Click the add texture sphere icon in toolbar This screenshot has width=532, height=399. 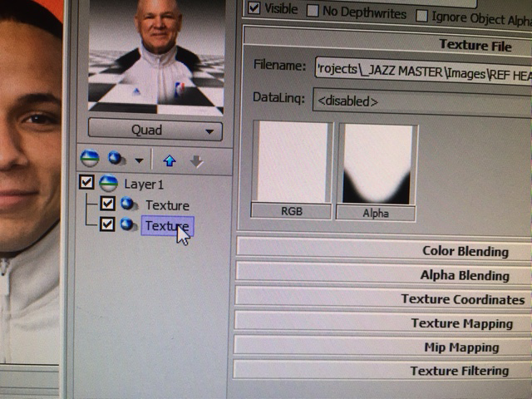coord(116,159)
